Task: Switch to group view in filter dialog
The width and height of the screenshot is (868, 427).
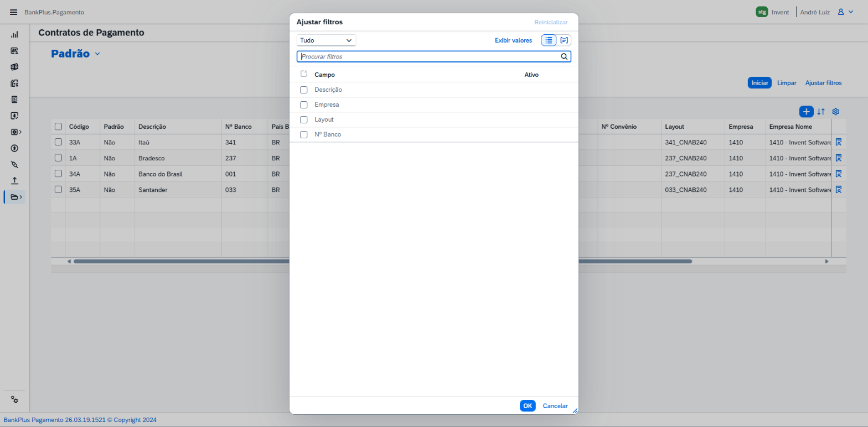Action: [x=564, y=40]
